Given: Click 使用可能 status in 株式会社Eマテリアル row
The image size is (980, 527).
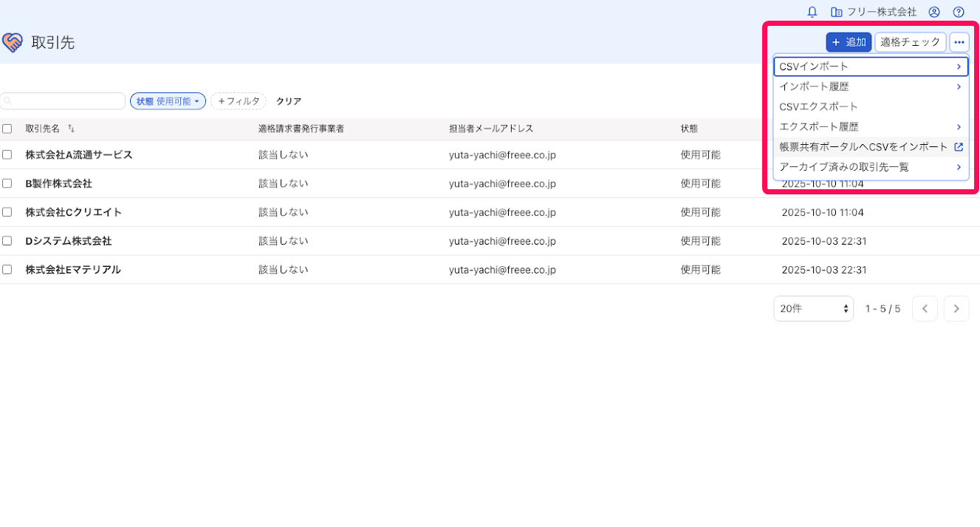Looking at the screenshot, I should coord(701,270).
